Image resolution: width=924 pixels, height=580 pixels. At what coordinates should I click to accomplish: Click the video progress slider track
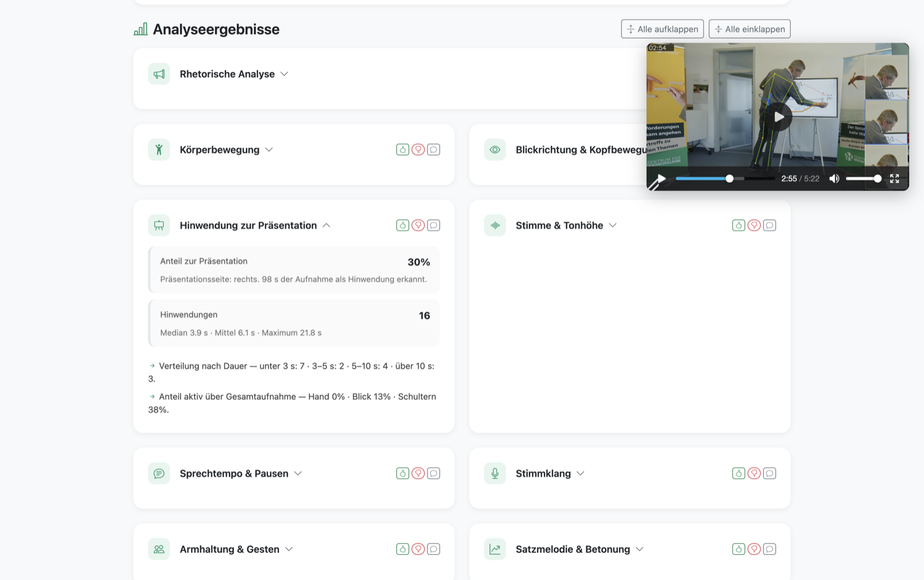[x=725, y=179]
